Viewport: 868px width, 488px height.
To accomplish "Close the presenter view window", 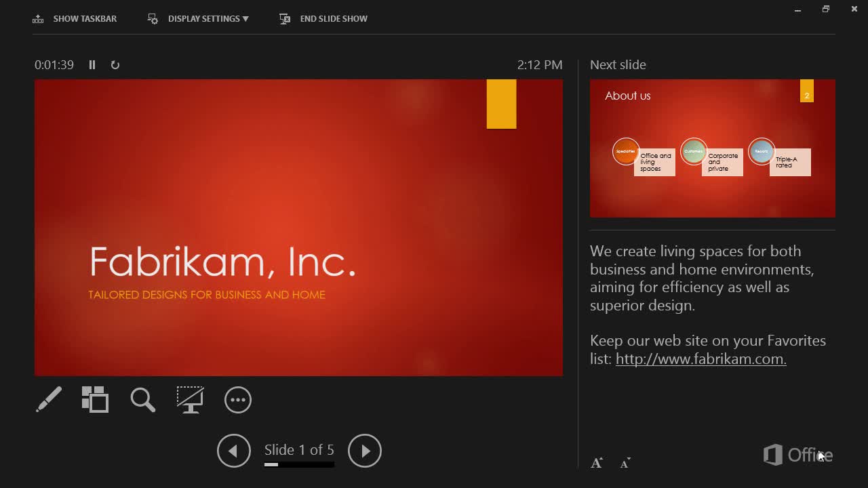I will [854, 9].
